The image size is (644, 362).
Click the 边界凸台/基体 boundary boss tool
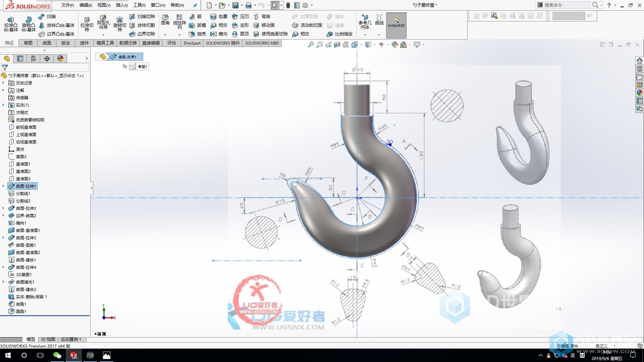[x=56, y=34]
